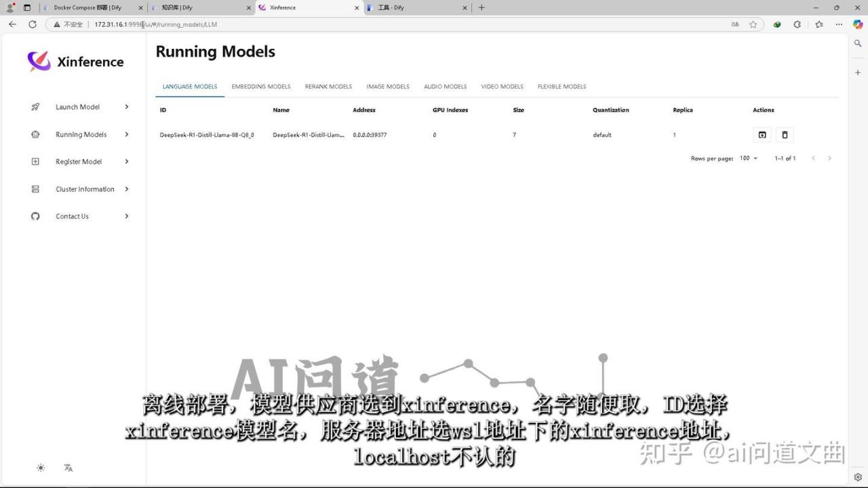Expand Cluster Information chevron
Viewport: 868px width, 488px height.
point(127,189)
